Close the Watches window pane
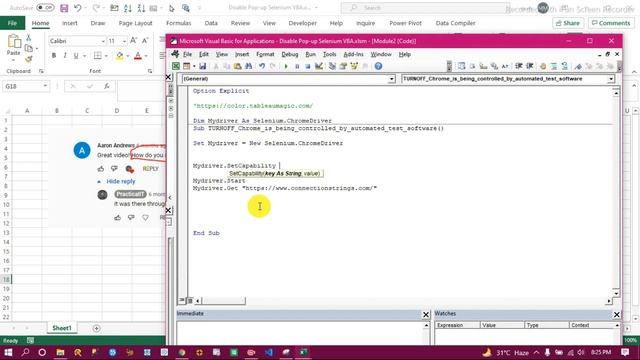This screenshot has width=640, height=360. 616,314
